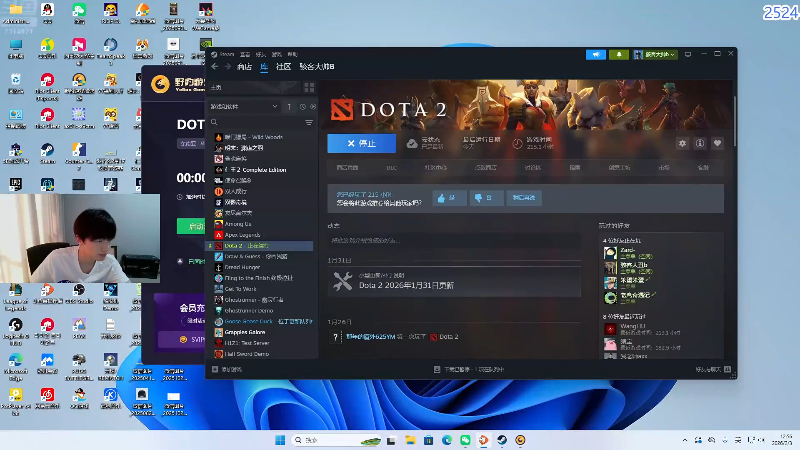The image size is (800, 450).
Task: Open the games and software filter dropdown
Action: point(244,107)
